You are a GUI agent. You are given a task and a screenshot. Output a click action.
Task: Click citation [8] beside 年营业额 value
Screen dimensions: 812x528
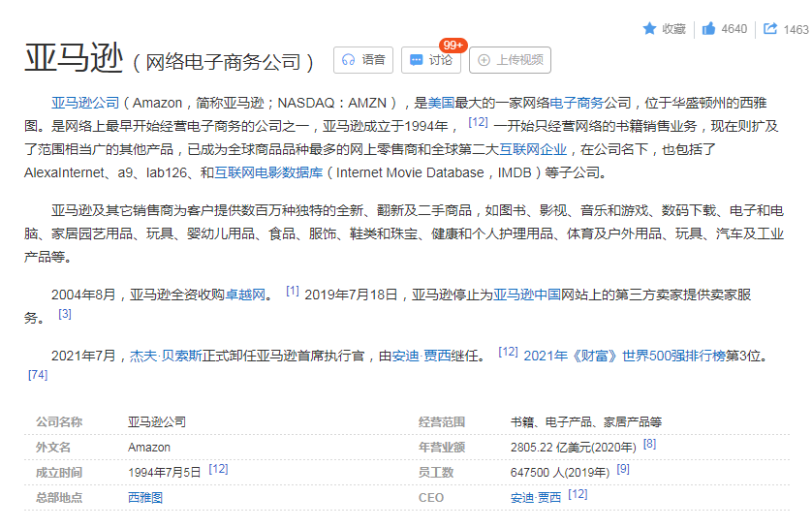coord(649,444)
